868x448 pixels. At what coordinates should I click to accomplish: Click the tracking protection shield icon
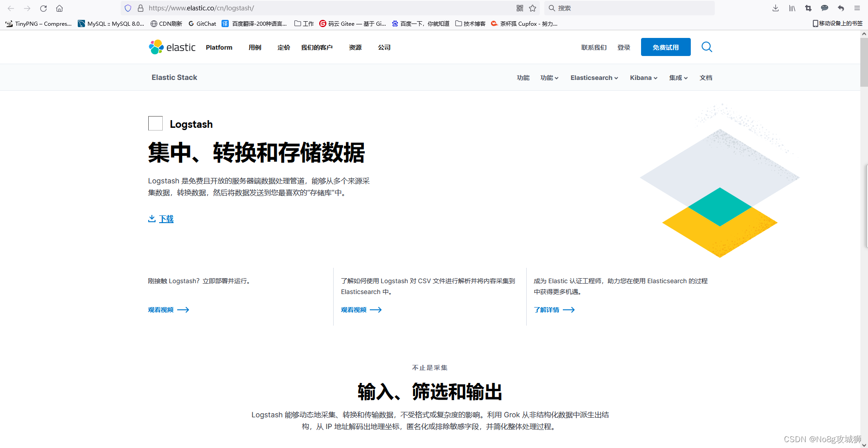click(128, 8)
